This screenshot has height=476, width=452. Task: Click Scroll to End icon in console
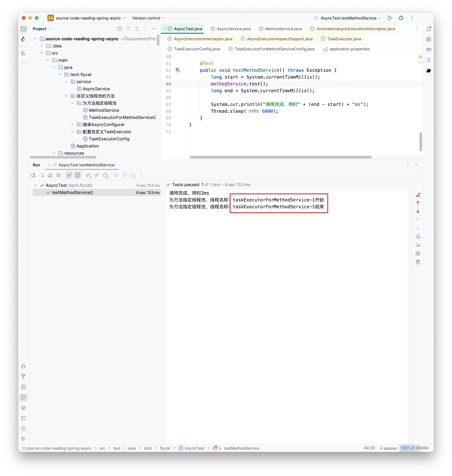click(x=418, y=245)
